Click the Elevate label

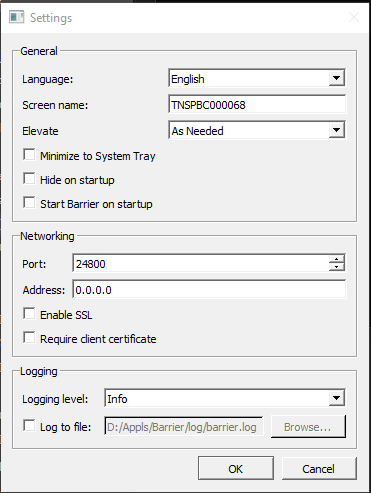click(x=40, y=131)
